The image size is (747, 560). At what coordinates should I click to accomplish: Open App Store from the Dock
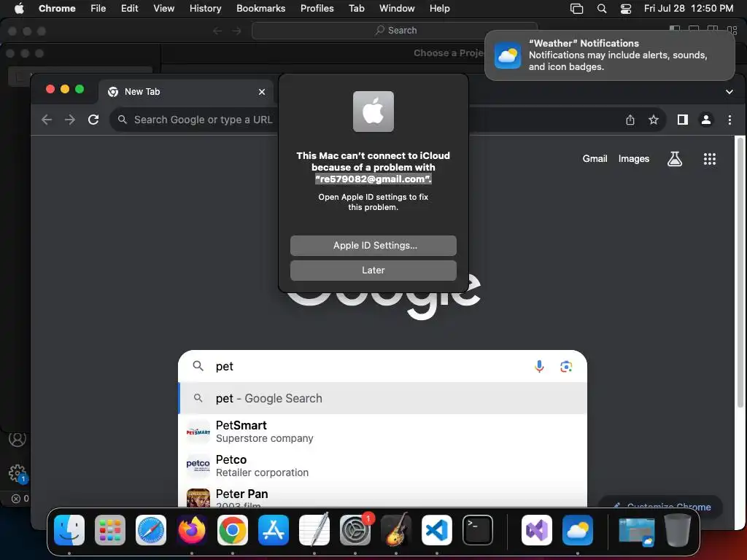[274, 530]
